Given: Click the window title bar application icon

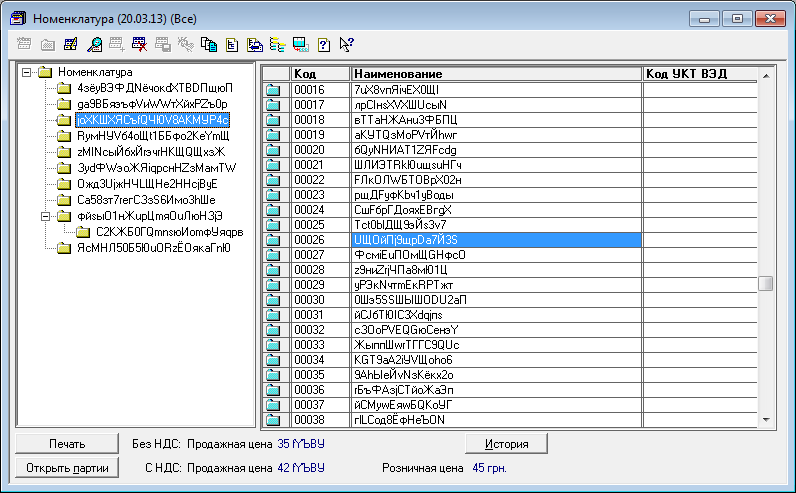Looking at the screenshot, I should coord(18,19).
